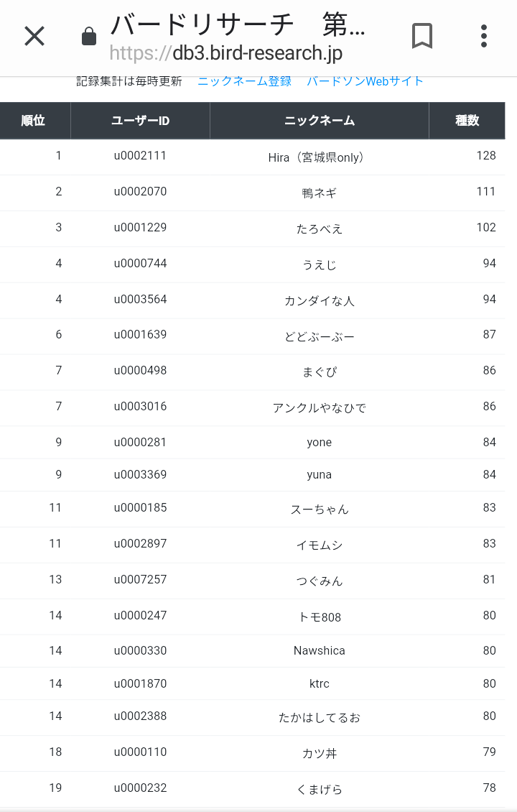Open the バードソンWebサイト link
Image resolution: width=517 pixels, height=812 pixels.
click(365, 81)
